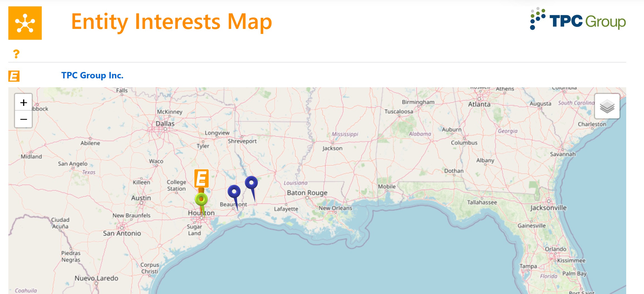Click the Birmingham label on the map
The height and width of the screenshot is (294, 644).
418,102
